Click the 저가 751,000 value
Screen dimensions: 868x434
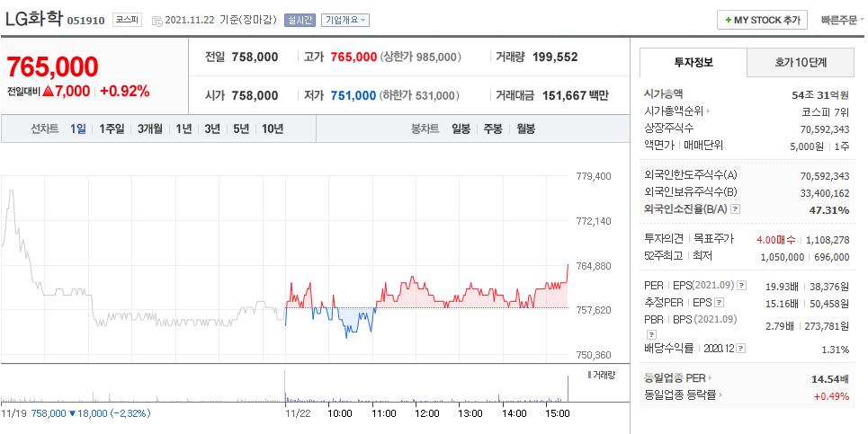(353, 95)
